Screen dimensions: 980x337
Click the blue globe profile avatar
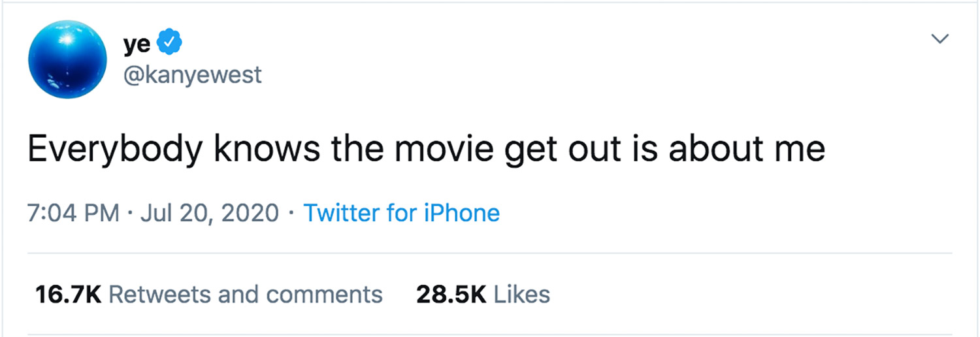pos(67,59)
